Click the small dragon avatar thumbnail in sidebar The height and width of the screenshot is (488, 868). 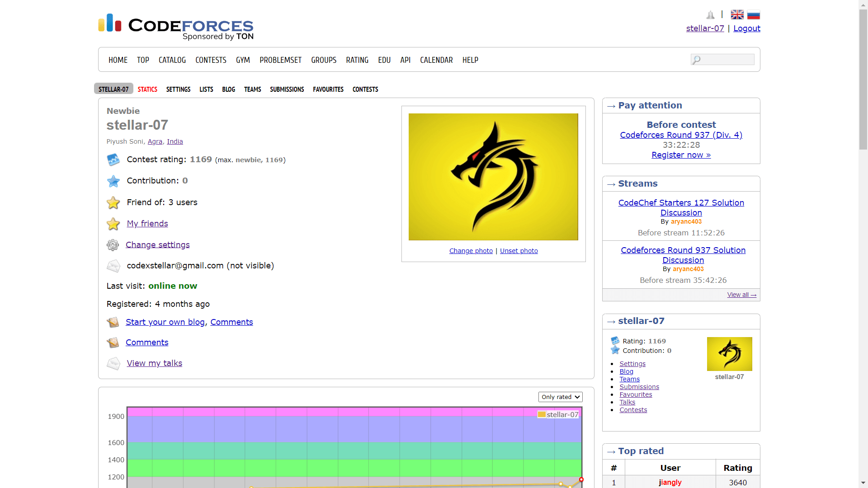[x=729, y=354]
